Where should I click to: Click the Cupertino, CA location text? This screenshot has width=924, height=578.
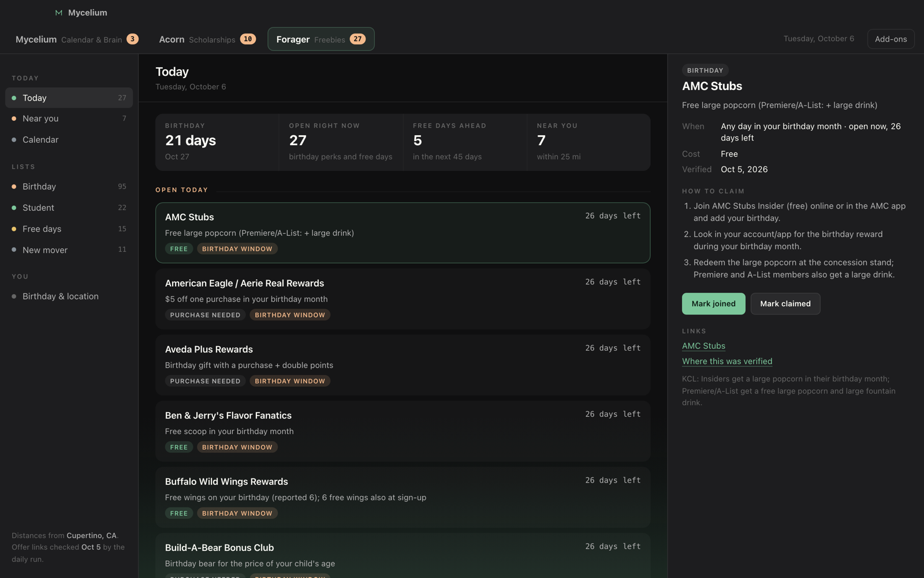pyautogui.click(x=91, y=536)
